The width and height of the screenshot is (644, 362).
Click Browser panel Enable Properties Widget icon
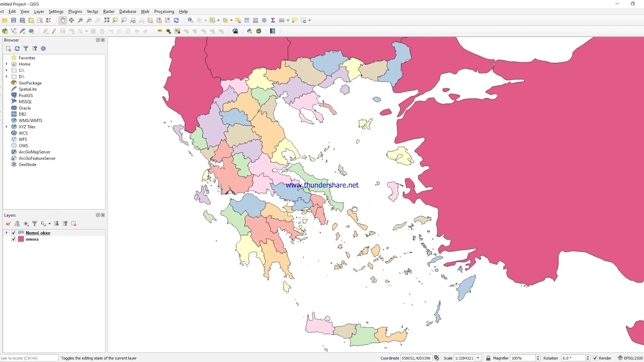pos(43,48)
